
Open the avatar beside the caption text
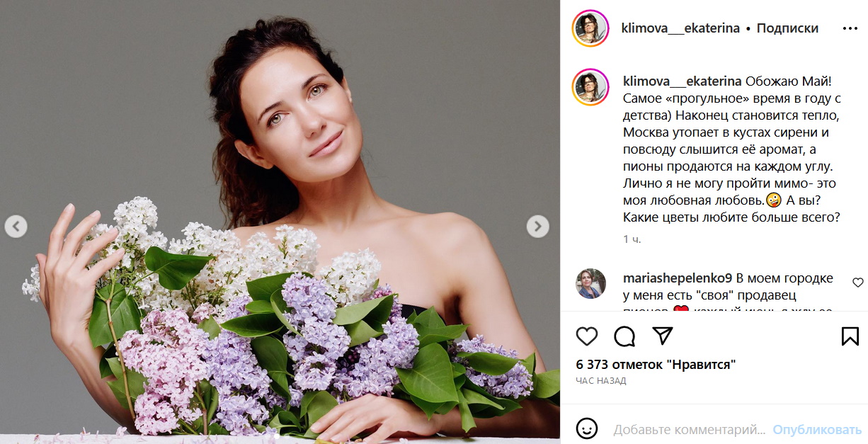pyautogui.click(x=590, y=87)
